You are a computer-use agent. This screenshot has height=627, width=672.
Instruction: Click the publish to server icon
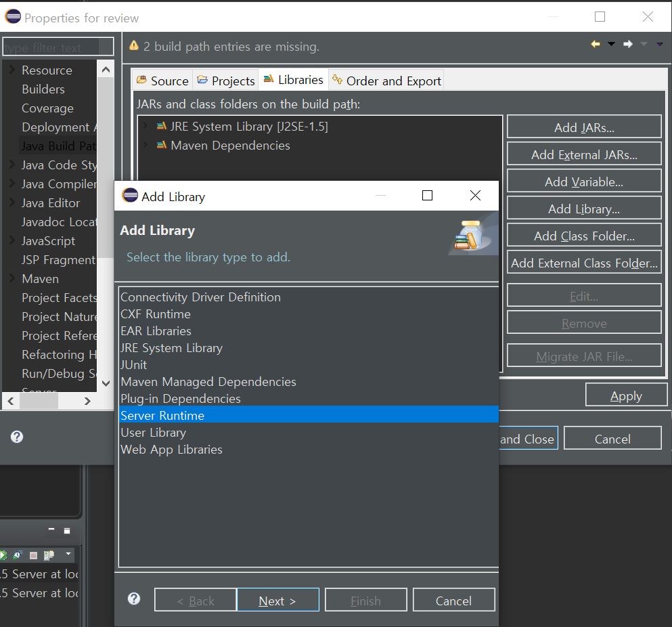pos(49,555)
